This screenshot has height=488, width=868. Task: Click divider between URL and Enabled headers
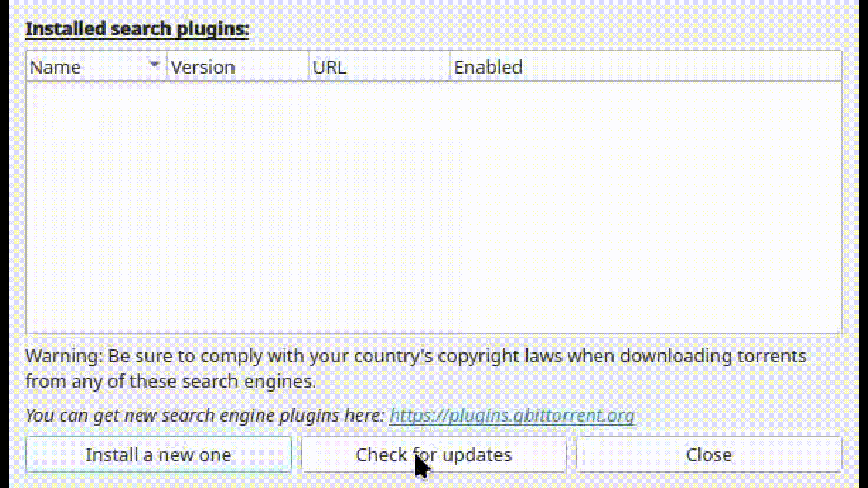click(450, 67)
